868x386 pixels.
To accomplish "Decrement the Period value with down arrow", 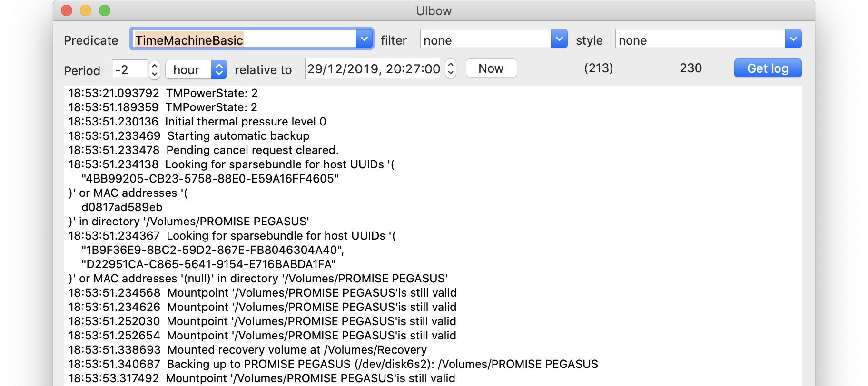I will 155,74.
